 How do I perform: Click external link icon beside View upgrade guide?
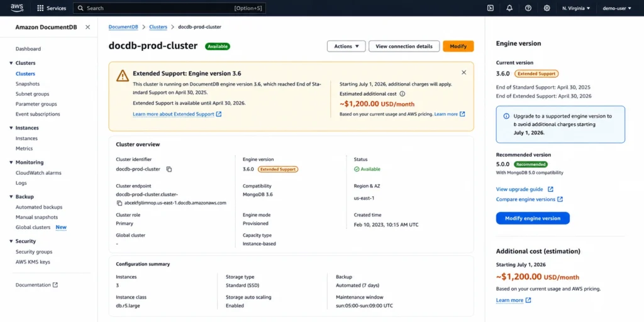click(x=550, y=189)
